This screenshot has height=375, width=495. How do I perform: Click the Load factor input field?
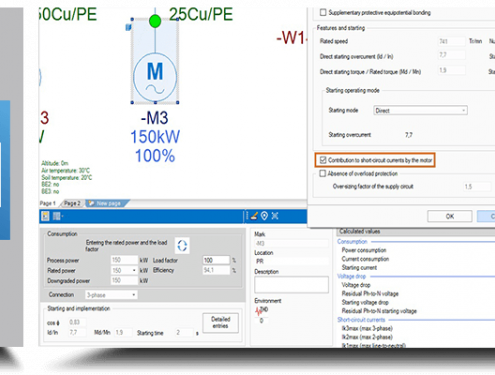(216, 260)
